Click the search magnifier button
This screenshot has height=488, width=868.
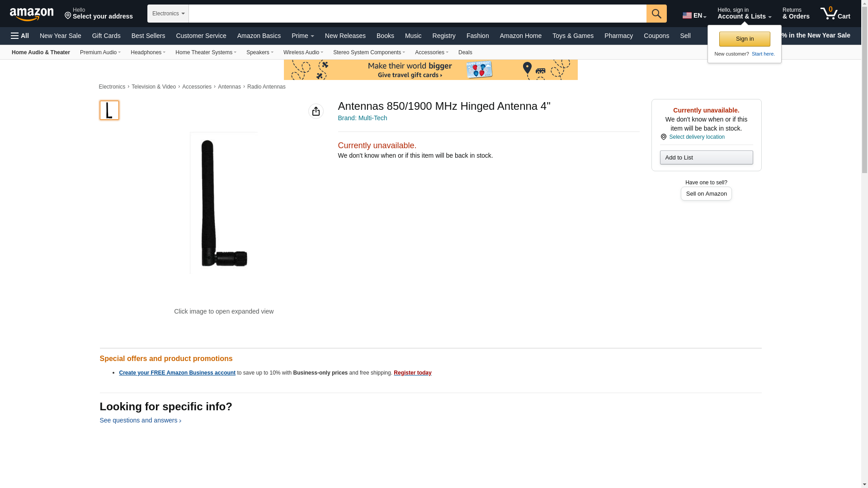tap(656, 14)
